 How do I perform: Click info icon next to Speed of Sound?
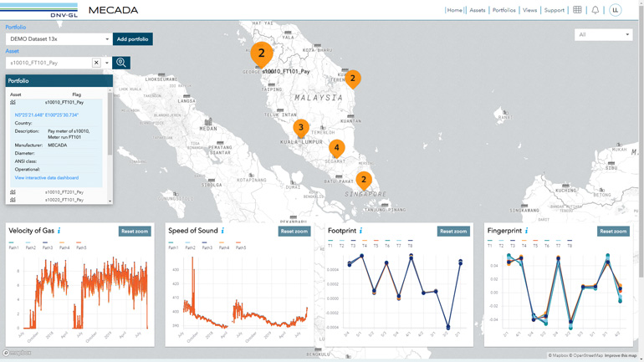coord(222,231)
